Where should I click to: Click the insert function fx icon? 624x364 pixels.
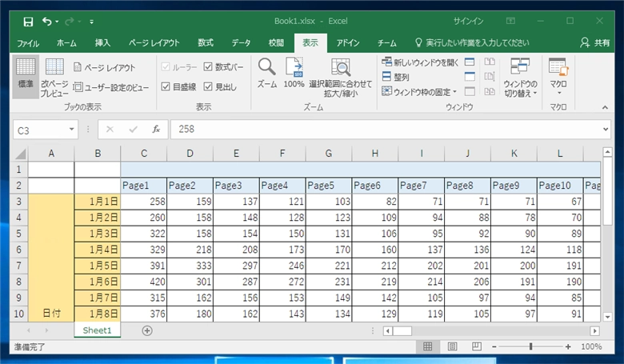coord(156,130)
